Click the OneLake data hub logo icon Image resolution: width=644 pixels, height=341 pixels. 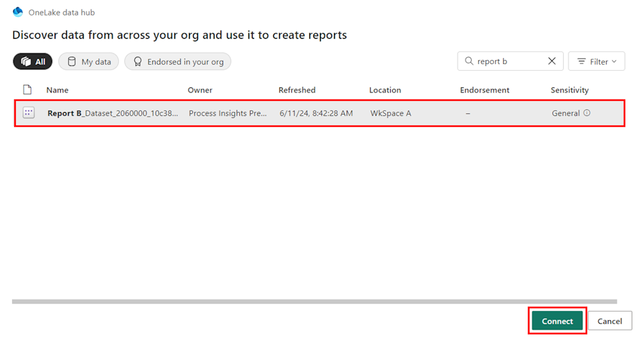[x=18, y=12]
